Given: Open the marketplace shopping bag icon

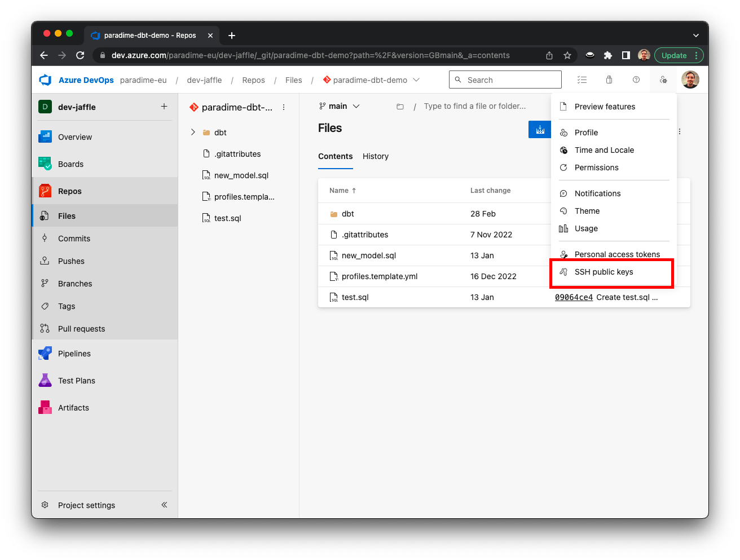Looking at the screenshot, I should click(609, 80).
